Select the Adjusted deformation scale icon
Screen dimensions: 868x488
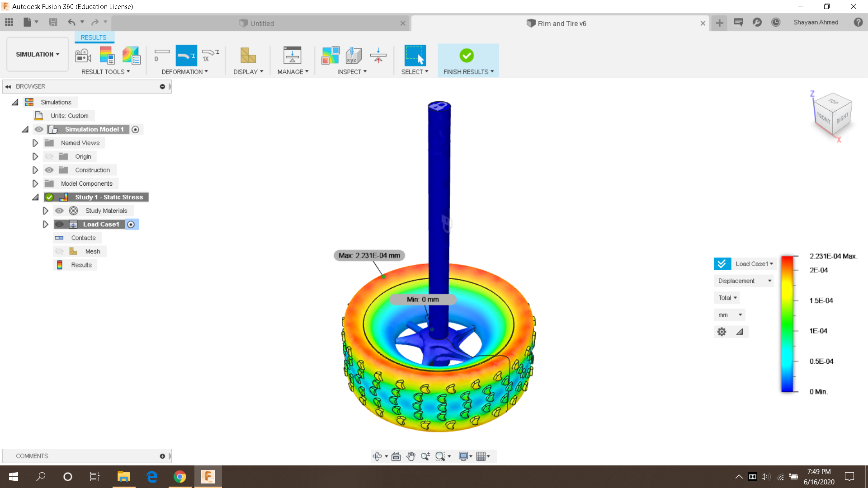pyautogui.click(x=186, y=56)
